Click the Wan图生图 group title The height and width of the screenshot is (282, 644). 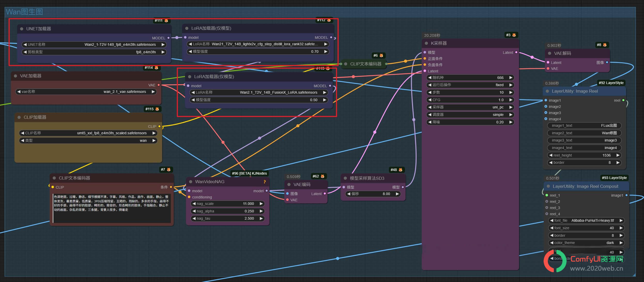coord(24,12)
